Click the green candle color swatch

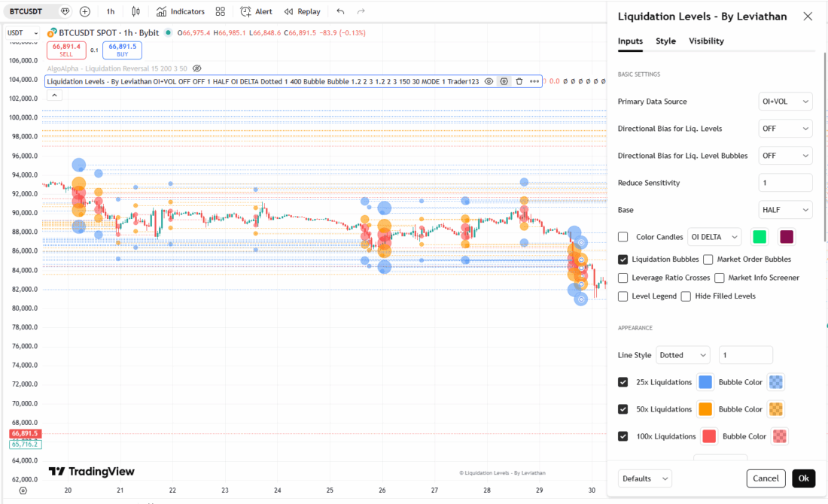(x=760, y=237)
